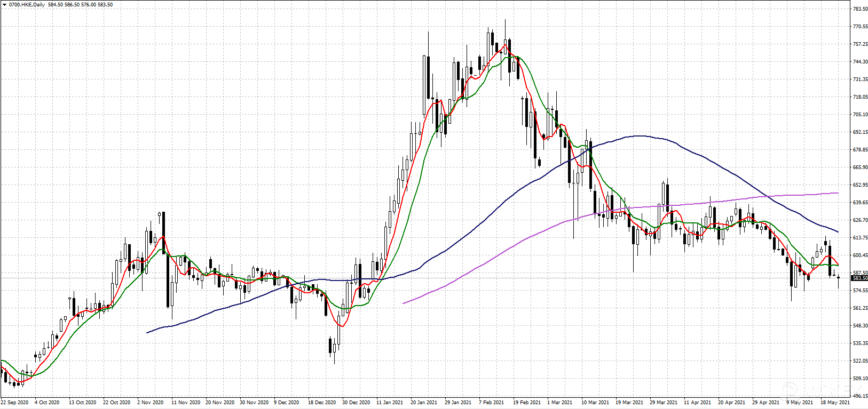Click the 639.65 price scale label
868x409 pixels.
pyautogui.click(x=860, y=202)
